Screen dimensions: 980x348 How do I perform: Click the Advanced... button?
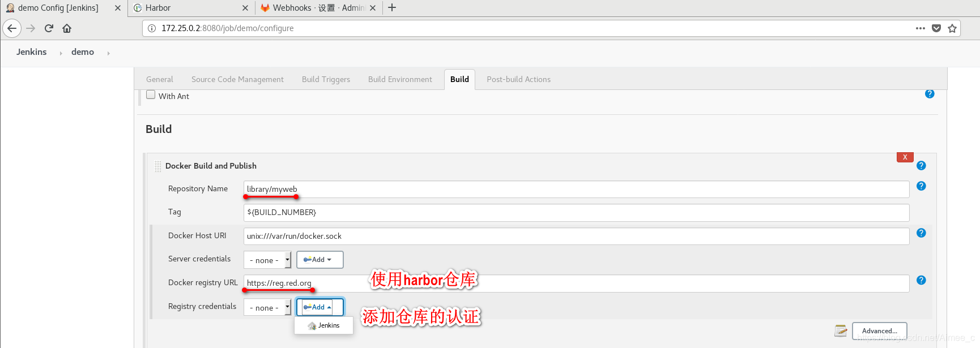(880, 331)
